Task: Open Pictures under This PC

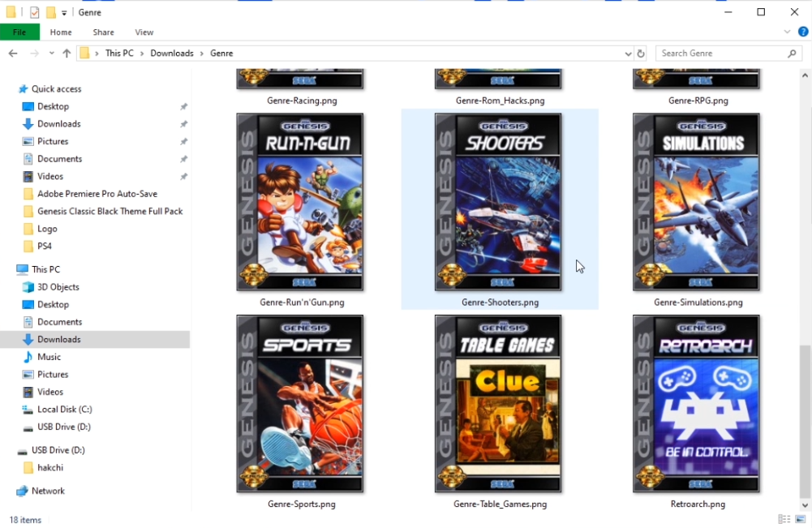Action: (x=52, y=375)
